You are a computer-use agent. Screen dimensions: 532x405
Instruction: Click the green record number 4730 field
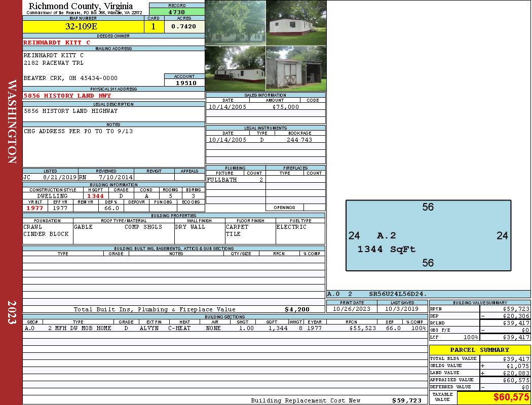pos(177,12)
